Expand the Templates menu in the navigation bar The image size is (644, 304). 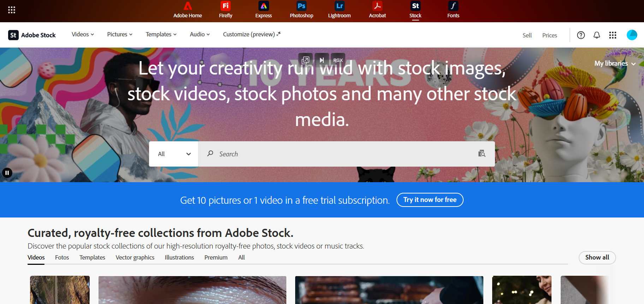161,34
